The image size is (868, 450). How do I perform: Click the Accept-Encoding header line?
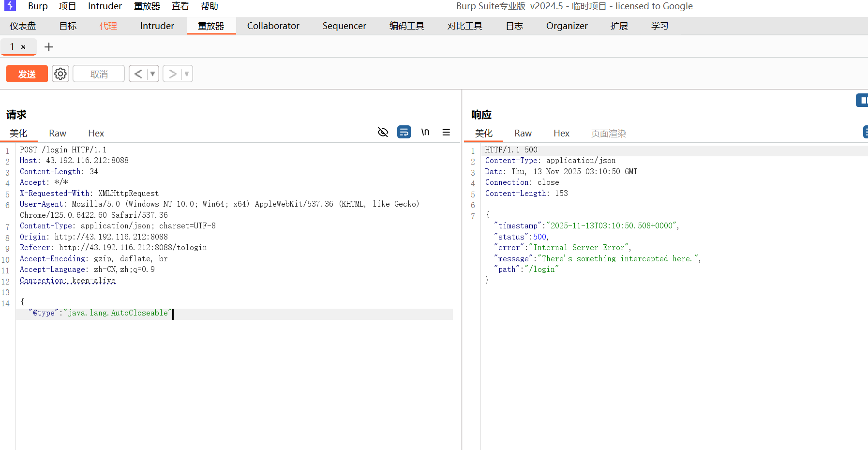tap(94, 258)
